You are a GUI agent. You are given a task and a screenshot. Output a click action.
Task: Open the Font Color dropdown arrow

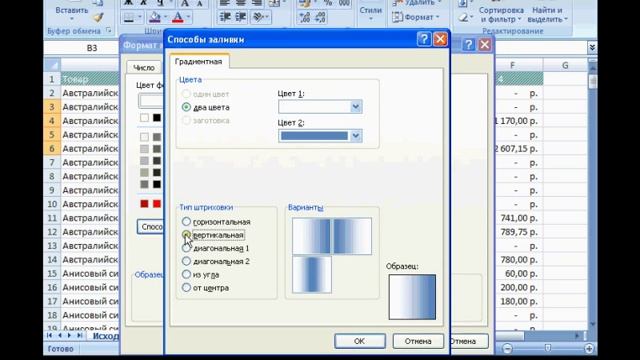click(189, 17)
